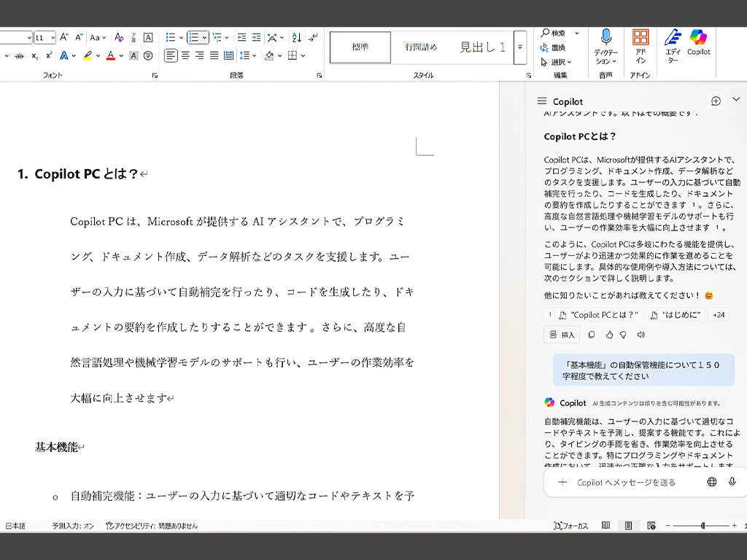Open the phonetic guide (ruby) tool
The height and width of the screenshot is (560, 747).
[133, 37]
